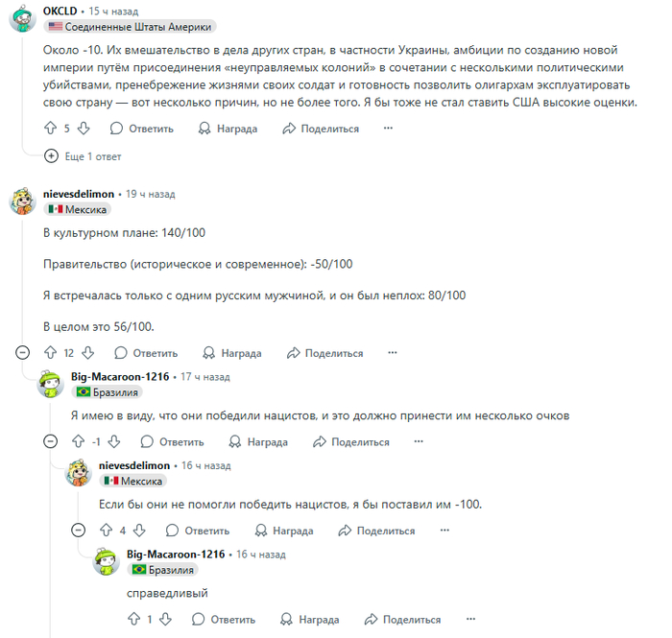The image size is (672, 638).
Task: Collapse nievesdelimon's top-level comment thread
Action: point(22,352)
